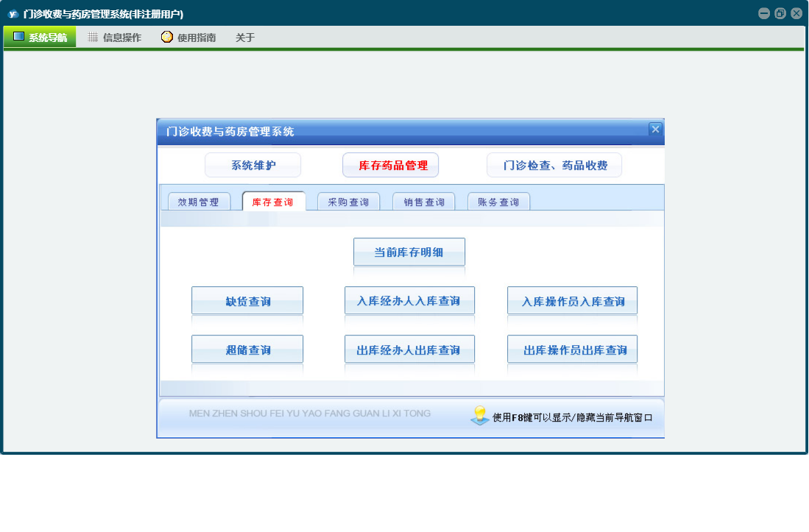Open the 信息操作 menu
Image resolution: width=809 pixels, height=532 pixels.
(115, 37)
